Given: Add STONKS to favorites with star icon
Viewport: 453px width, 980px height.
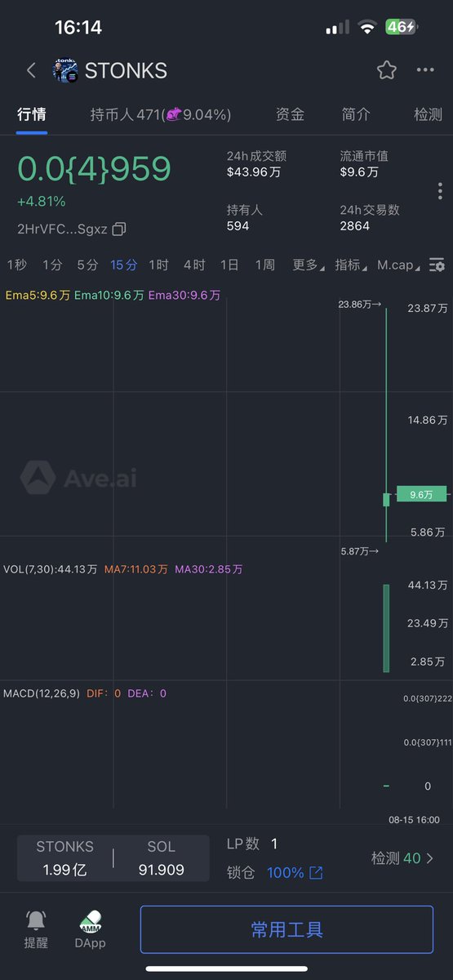Looking at the screenshot, I should point(386,70).
